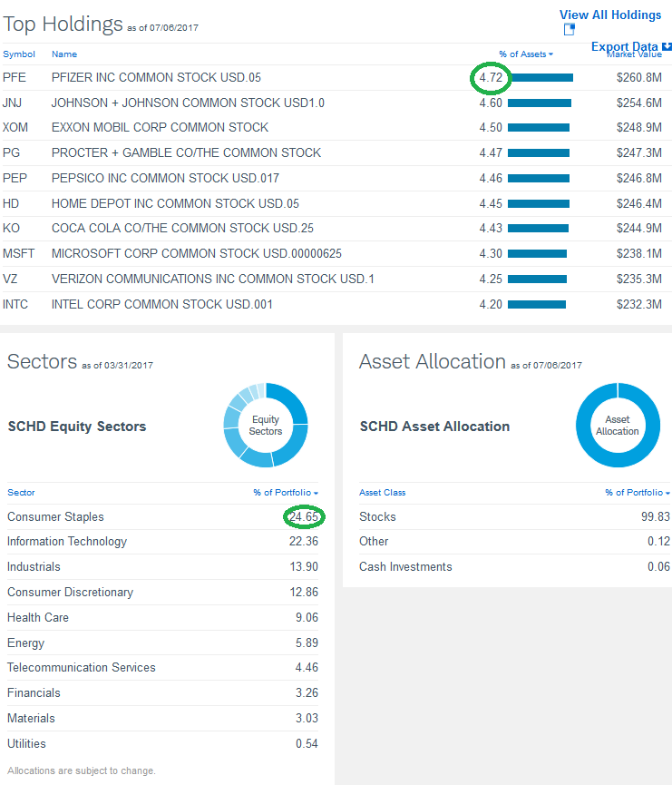
Task: Click the Consumer Staples sector row
Action: click(162, 516)
